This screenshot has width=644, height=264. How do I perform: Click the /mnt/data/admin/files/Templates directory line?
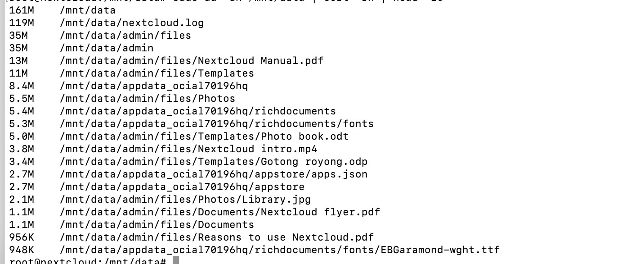click(x=157, y=73)
